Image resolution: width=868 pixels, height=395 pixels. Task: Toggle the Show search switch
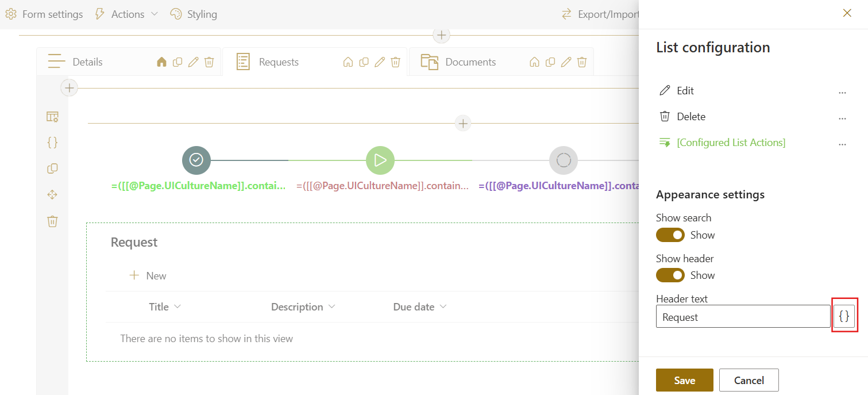coord(670,235)
